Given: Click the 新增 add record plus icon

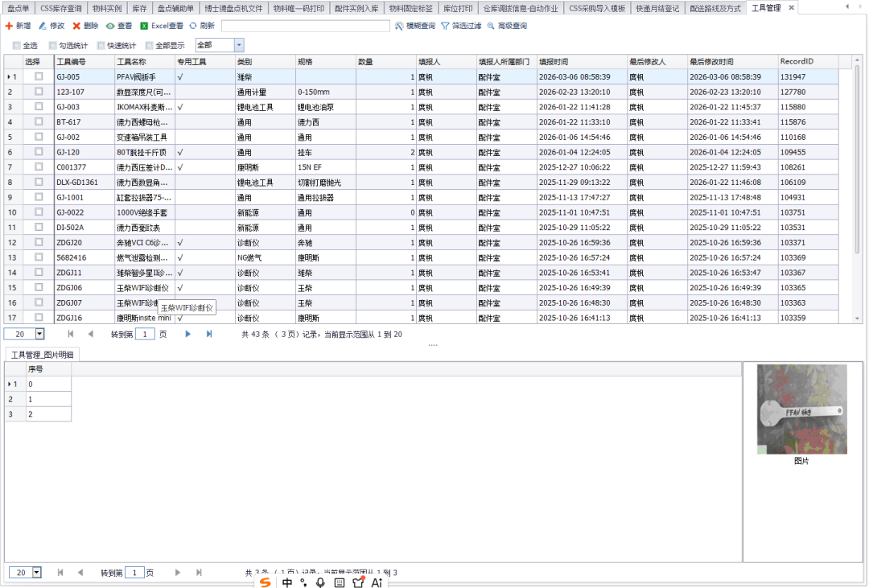Looking at the screenshot, I should coord(9,26).
